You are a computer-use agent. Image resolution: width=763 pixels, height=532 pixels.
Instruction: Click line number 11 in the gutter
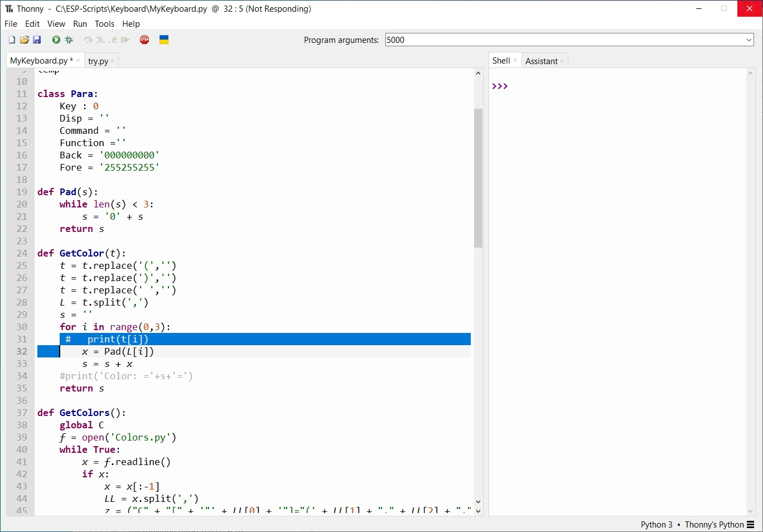tap(22, 94)
